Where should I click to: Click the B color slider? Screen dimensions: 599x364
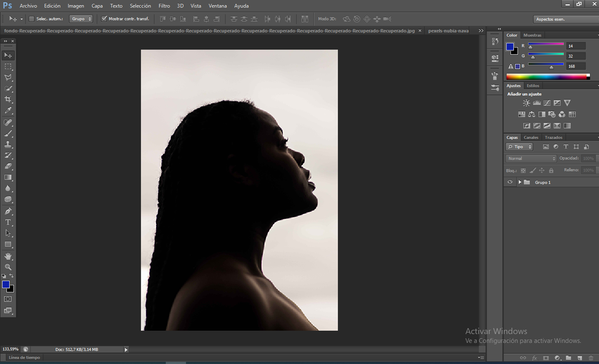546,65
